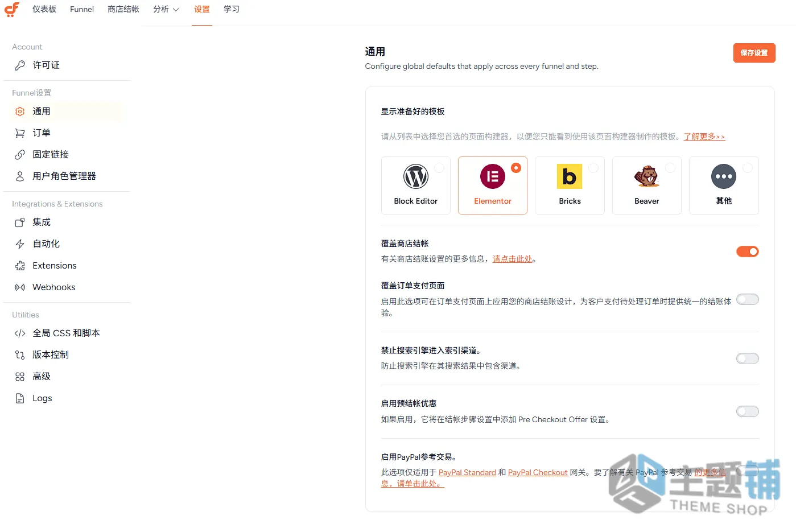This screenshot has height=532, width=796.
Task: Click the WordPress Block Editor logo
Action: [x=416, y=176]
